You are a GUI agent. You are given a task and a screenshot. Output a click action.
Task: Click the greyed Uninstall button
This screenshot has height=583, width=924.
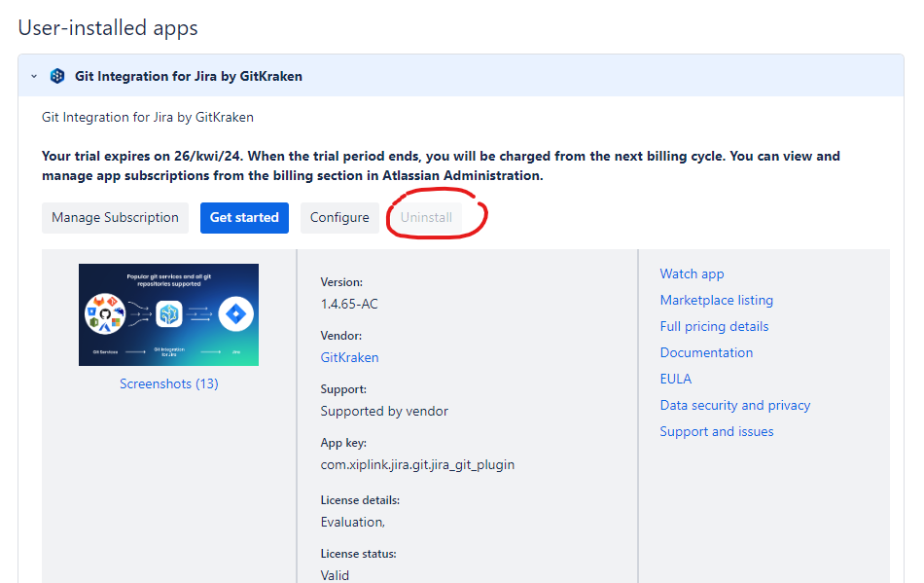(426, 217)
